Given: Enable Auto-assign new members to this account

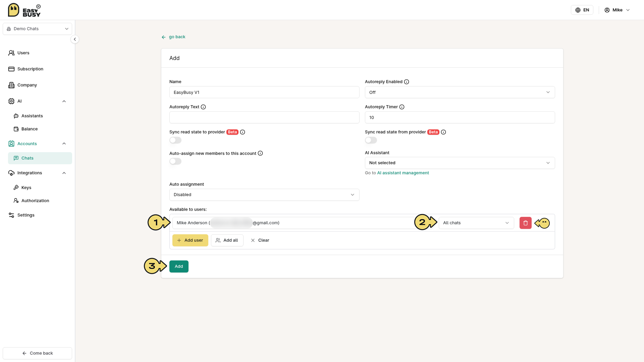Looking at the screenshot, I should (x=175, y=162).
